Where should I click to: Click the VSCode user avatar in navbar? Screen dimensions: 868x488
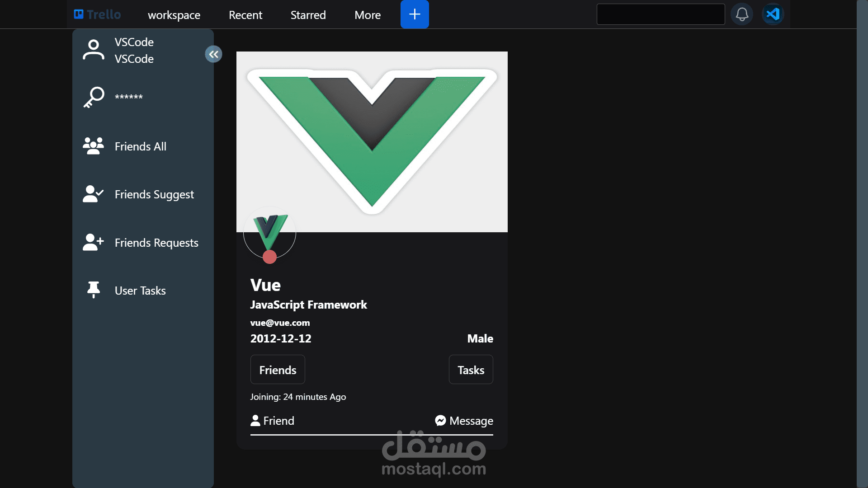click(x=773, y=14)
